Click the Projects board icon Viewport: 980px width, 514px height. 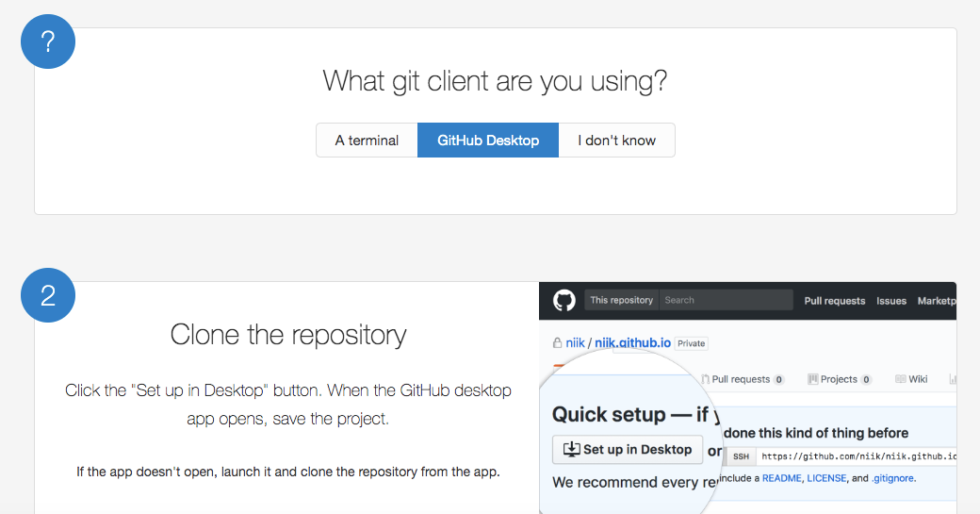coord(812,379)
